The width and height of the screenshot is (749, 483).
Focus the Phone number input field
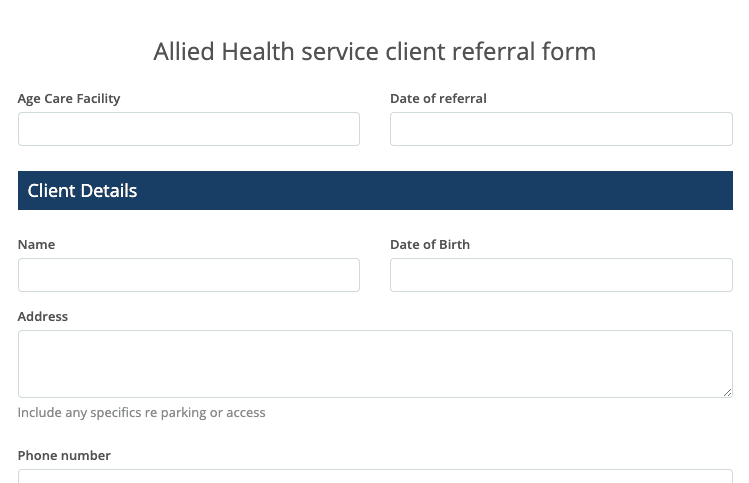pos(375,476)
